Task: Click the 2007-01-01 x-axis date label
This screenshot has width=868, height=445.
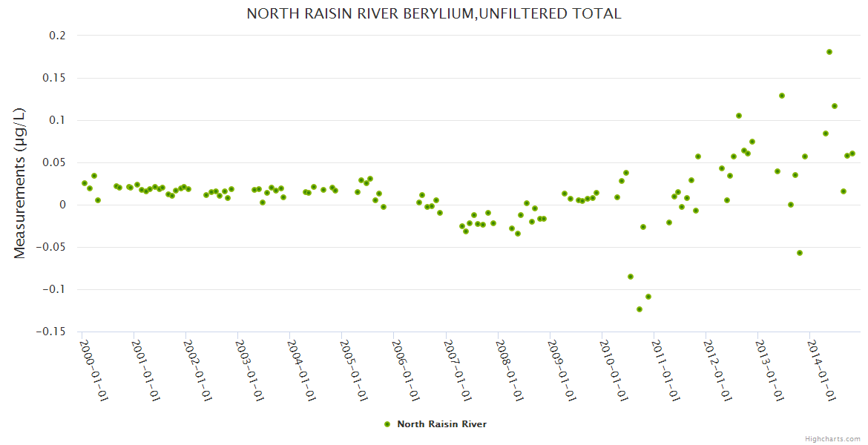Action: coord(458,369)
